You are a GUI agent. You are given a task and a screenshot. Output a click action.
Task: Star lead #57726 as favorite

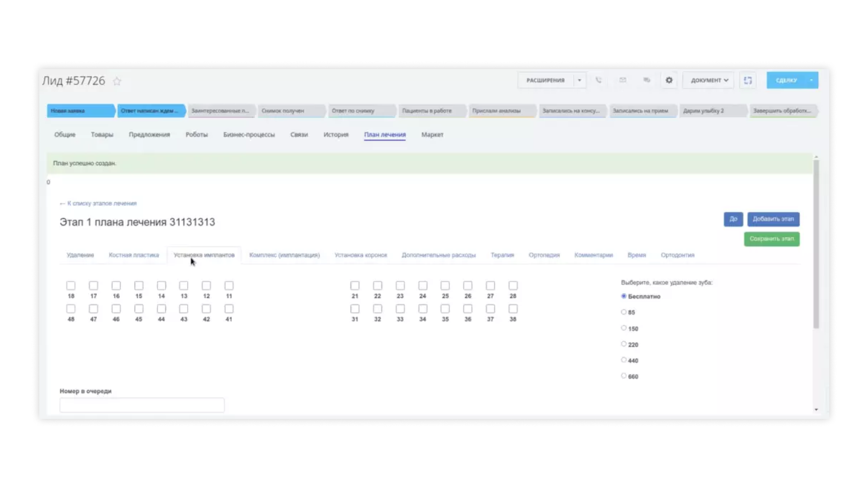pos(117,81)
